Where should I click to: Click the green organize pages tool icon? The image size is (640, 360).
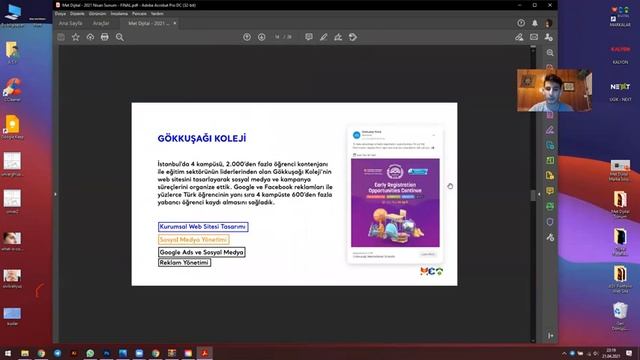550,160
